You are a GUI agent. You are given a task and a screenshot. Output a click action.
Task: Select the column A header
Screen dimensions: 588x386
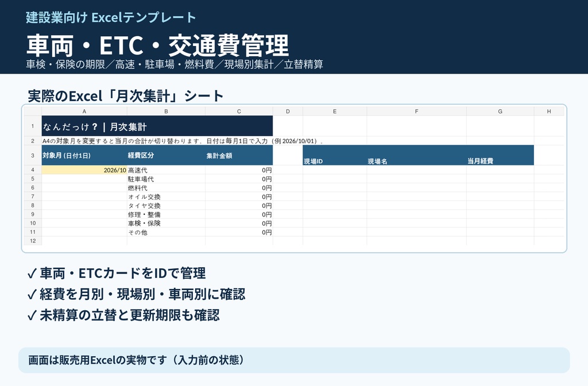point(84,111)
